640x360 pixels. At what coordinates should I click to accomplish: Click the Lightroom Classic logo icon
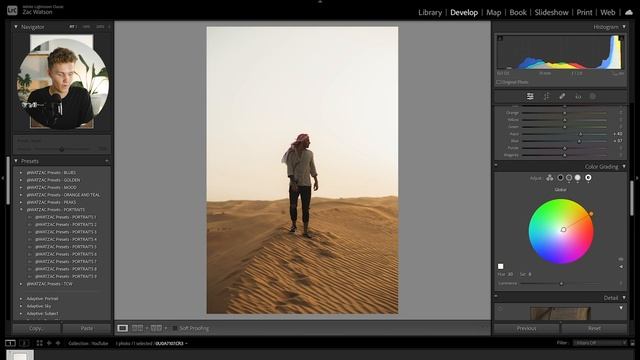pyautogui.click(x=12, y=10)
